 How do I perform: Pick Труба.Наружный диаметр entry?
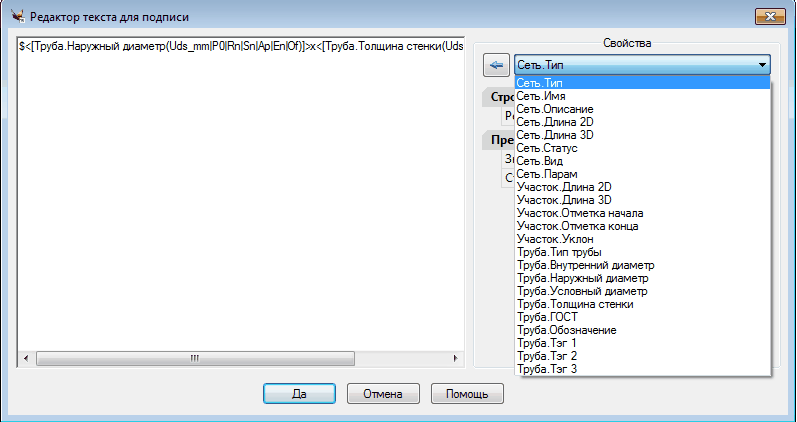pyautogui.click(x=581, y=278)
